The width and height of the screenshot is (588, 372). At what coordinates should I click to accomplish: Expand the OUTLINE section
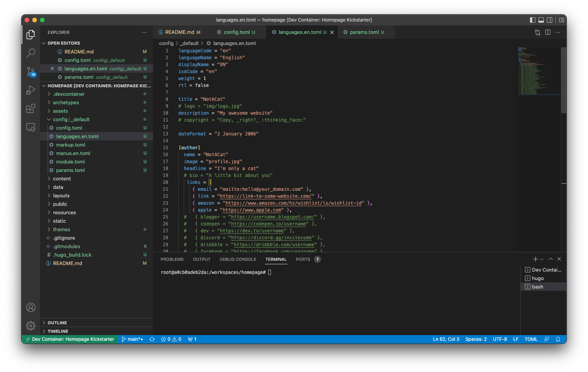(x=57, y=323)
